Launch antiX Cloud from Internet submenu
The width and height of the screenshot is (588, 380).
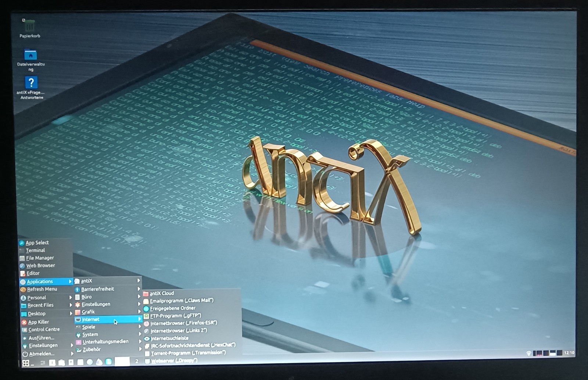pyautogui.click(x=191, y=293)
